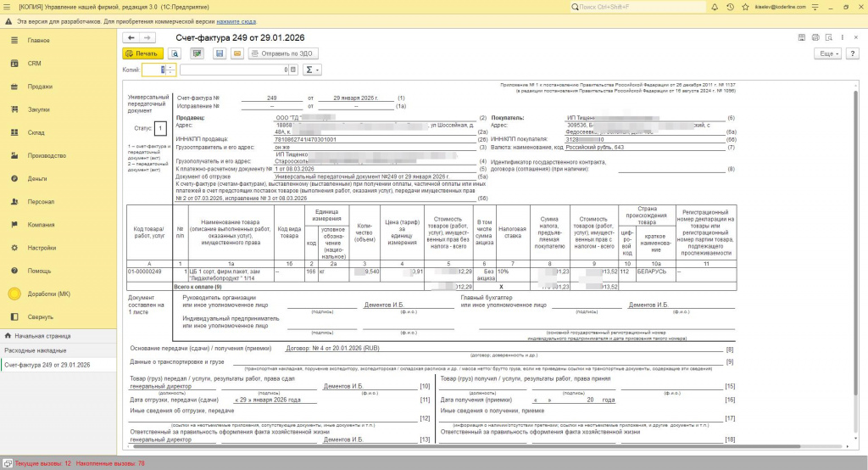Adjust copies count stepper arrows
The width and height of the screenshot is (868, 470).
(x=170, y=70)
